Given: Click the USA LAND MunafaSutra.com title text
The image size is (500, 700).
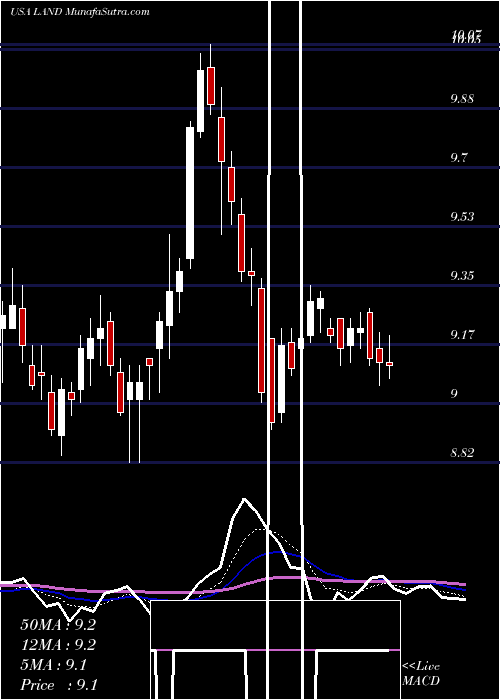Looking at the screenshot, I should (79, 12).
